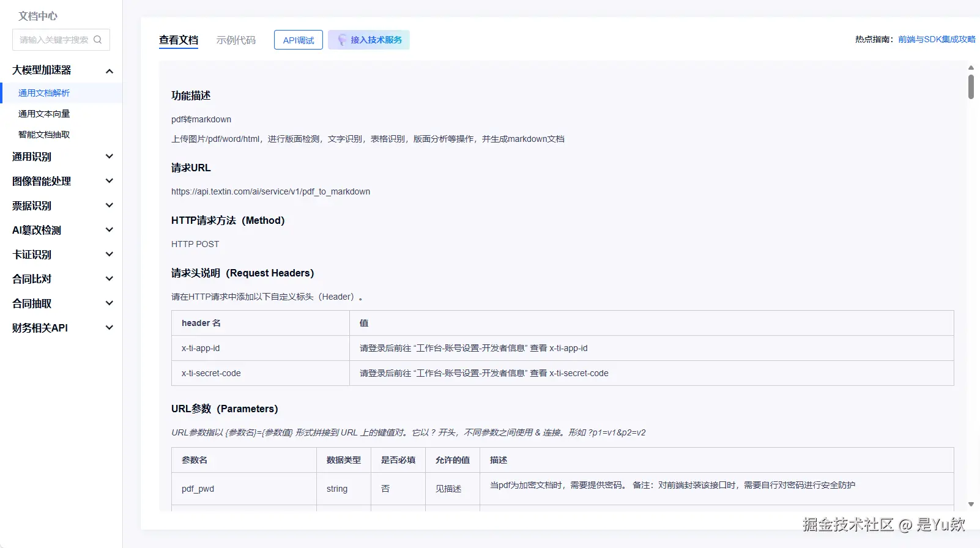The height and width of the screenshot is (548, 980).
Task: Click the document vertical scrollbar thumb
Action: pyautogui.click(x=971, y=86)
